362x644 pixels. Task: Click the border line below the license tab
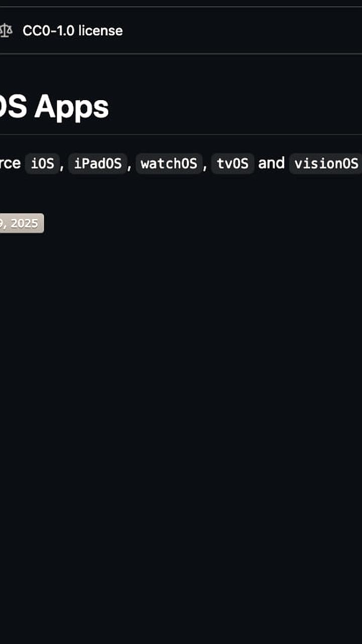click(181, 54)
